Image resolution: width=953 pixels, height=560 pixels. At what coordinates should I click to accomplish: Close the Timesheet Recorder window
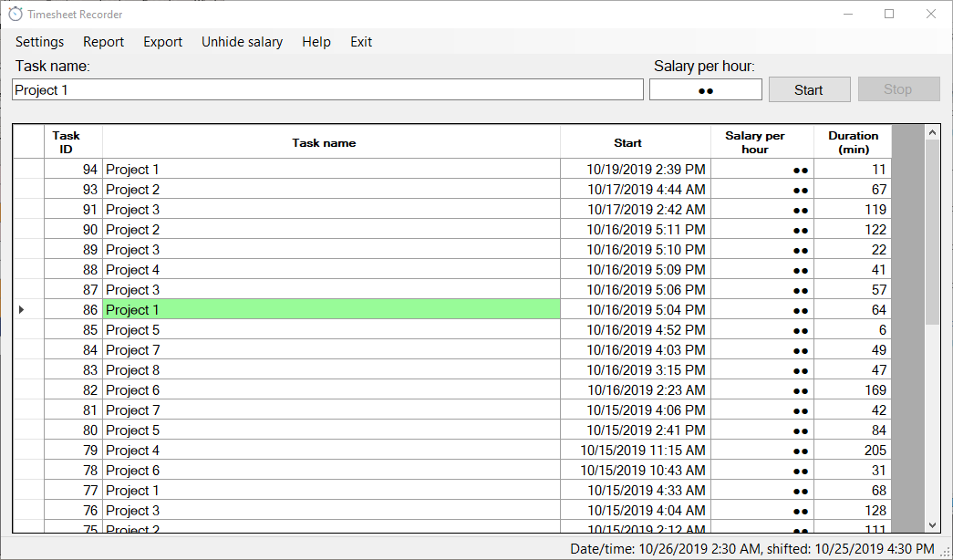(930, 14)
